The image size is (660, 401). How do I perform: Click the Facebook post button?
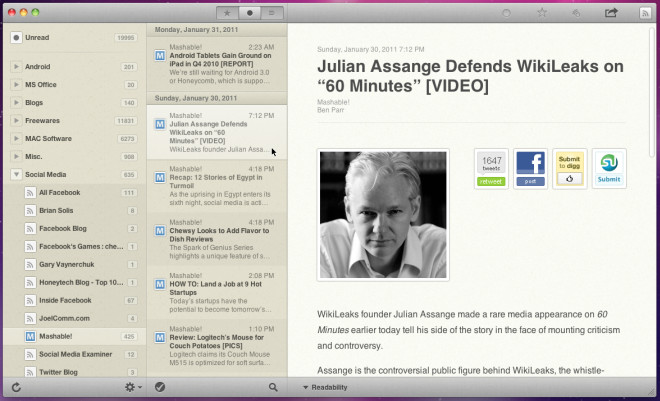coord(530,181)
